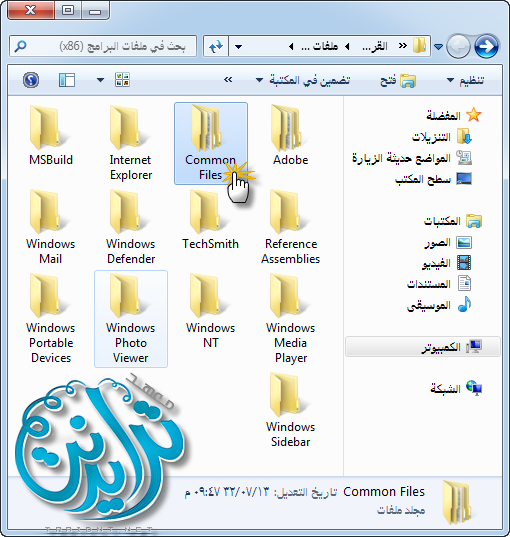510x537 pixels.
Task: Expand the view options dropdown arrow
Action: (x=100, y=80)
